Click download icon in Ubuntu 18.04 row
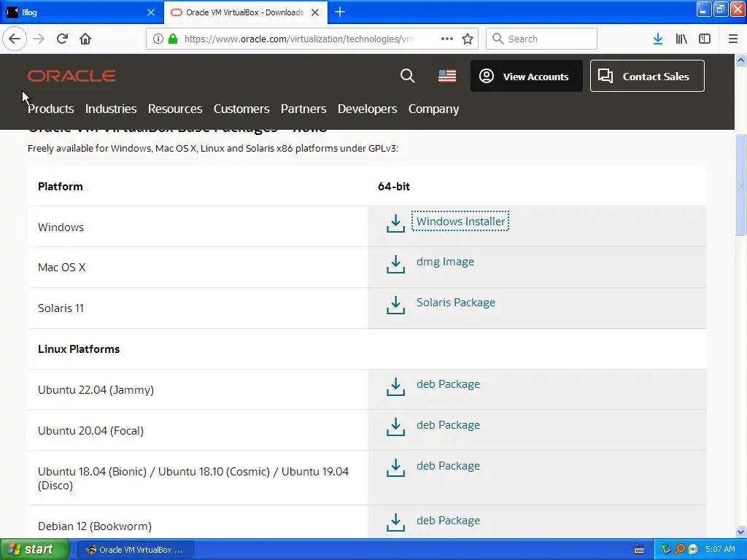This screenshot has width=747, height=560. (395, 467)
